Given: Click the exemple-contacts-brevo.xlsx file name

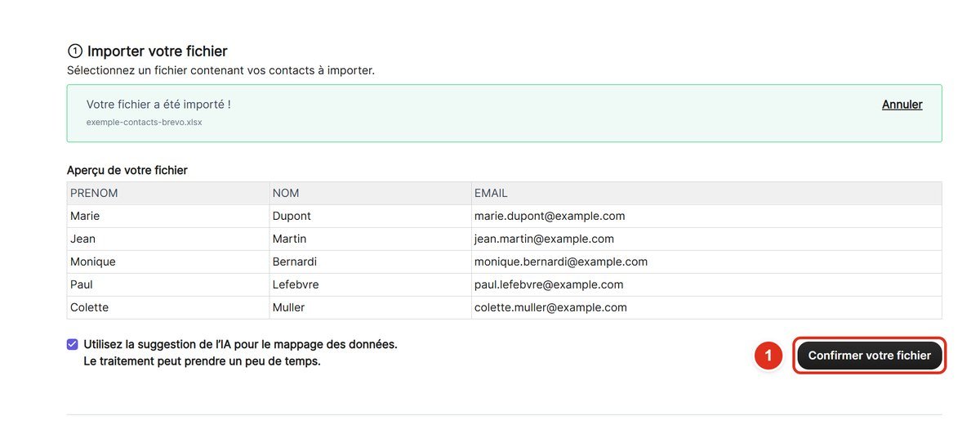Looking at the screenshot, I should (144, 123).
